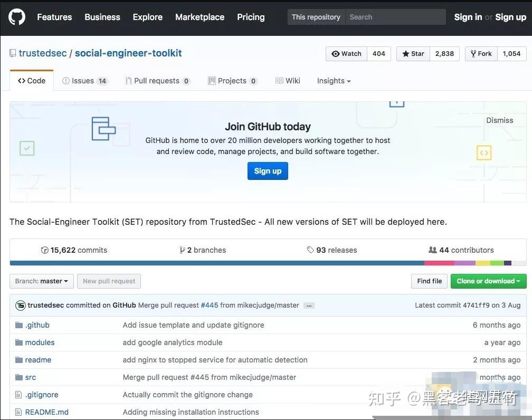View the 2 branches
Image resolution: width=532 pixels, height=420 pixels.
pos(203,250)
